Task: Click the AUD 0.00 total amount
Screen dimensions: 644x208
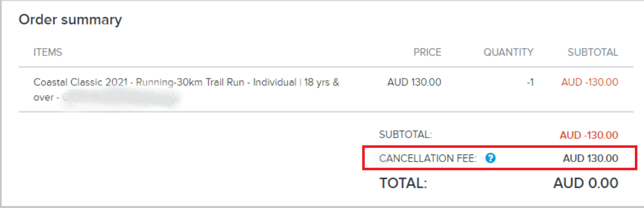Action: click(586, 184)
